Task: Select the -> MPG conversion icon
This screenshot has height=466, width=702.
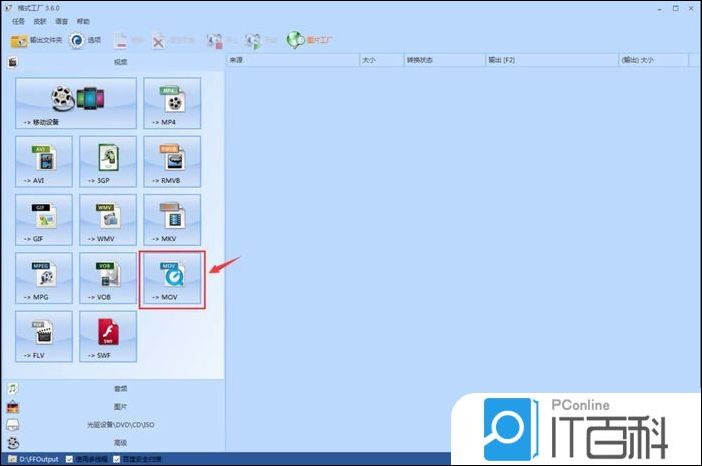Action: click(x=44, y=278)
